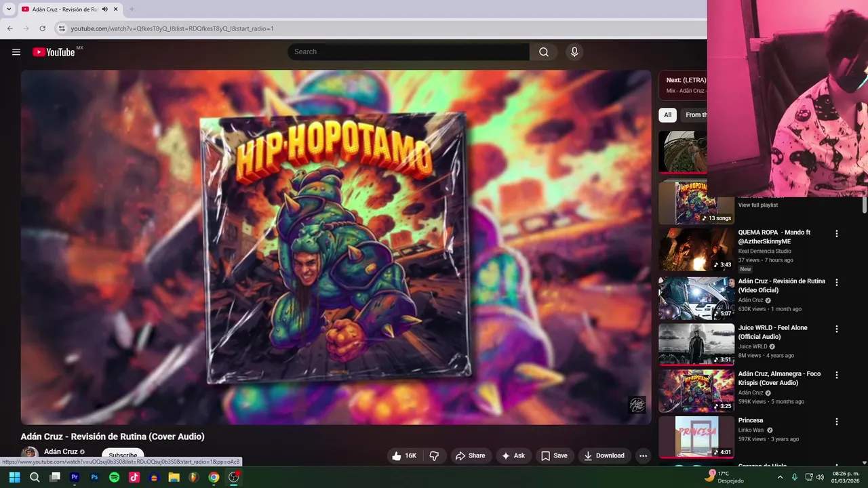Switch to OBS Studio on taskbar
The width and height of the screenshot is (868, 488).
click(234, 477)
